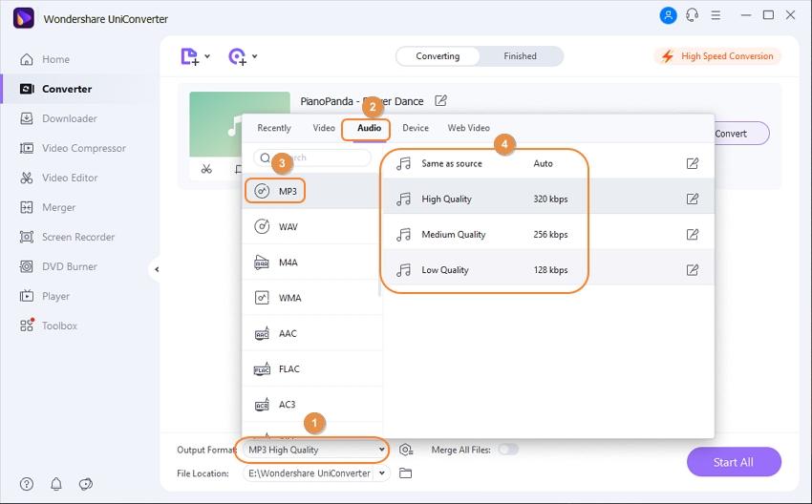Collapse the sidebar with arrow handle
This screenshot has height=504, width=812.
tap(157, 269)
